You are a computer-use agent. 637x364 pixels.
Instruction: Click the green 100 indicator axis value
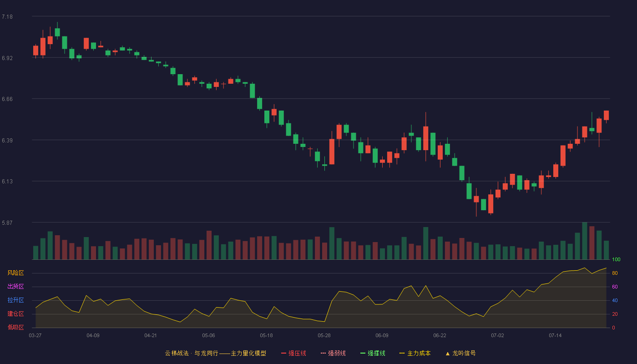click(x=616, y=260)
